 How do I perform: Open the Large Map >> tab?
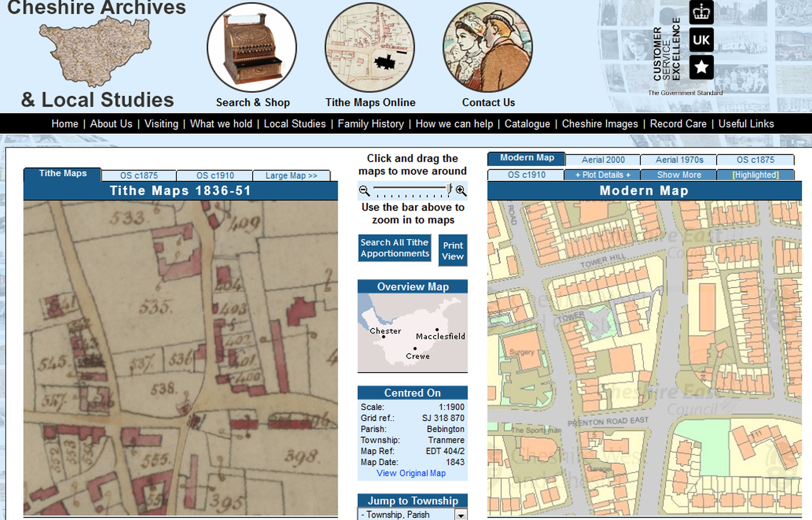pyautogui.click(x=291, y=175)
